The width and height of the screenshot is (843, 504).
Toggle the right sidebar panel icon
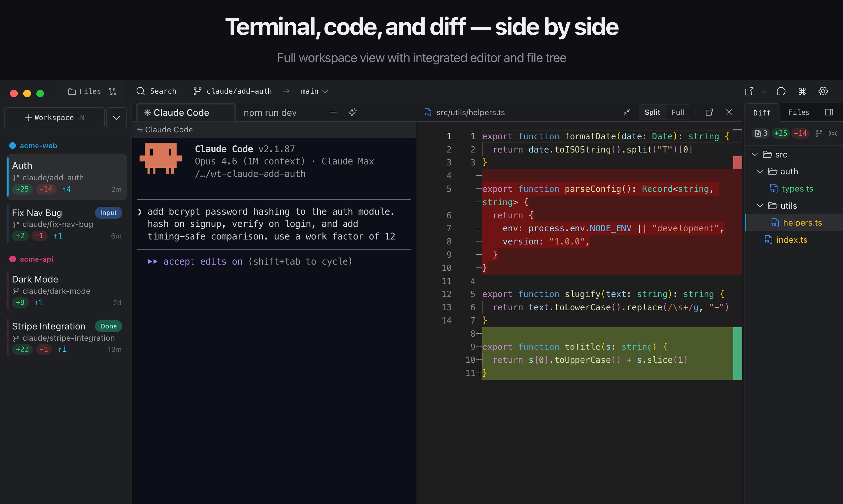click(829, 112)
